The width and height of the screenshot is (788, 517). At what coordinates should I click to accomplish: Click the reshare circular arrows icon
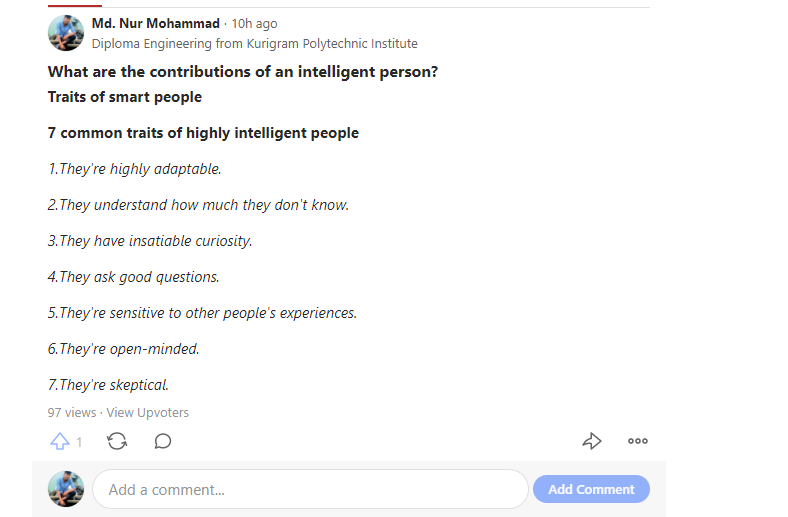(117, 441)
